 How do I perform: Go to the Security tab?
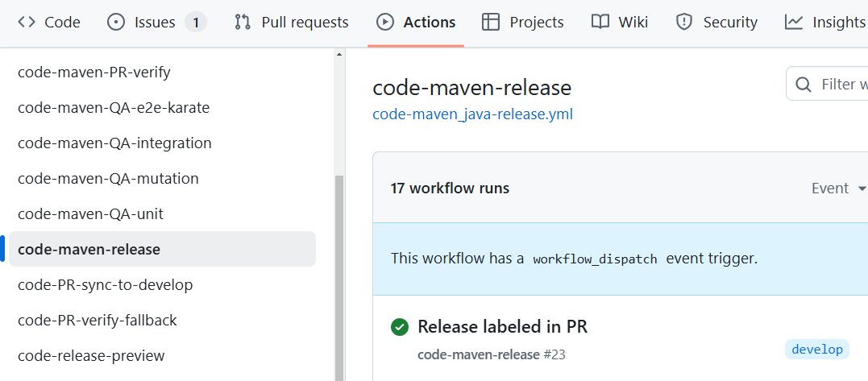pos(716,22)
